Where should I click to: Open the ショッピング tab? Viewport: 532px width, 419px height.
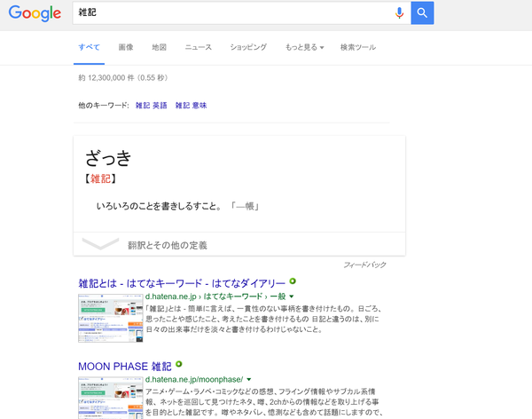pyautogui.click(x=248, y=47)
